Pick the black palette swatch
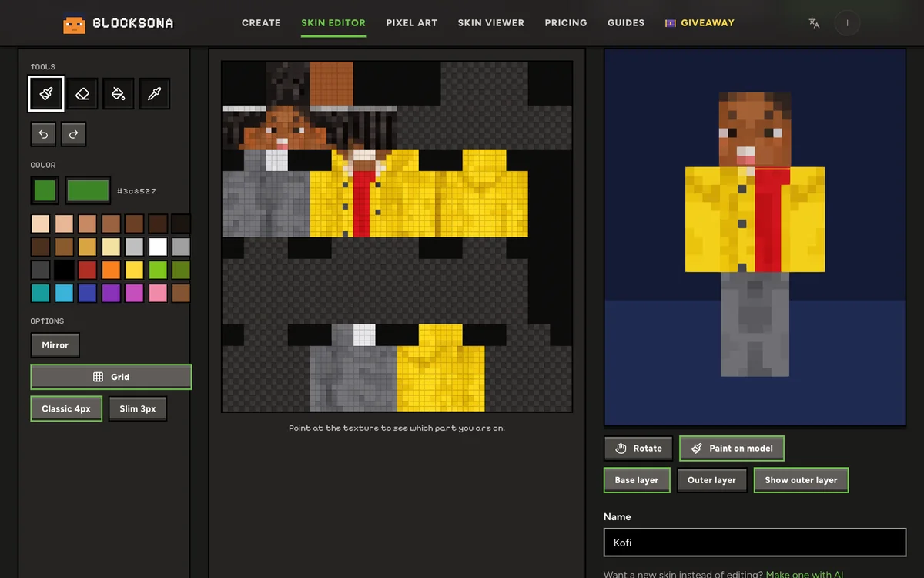 (64, 270)
